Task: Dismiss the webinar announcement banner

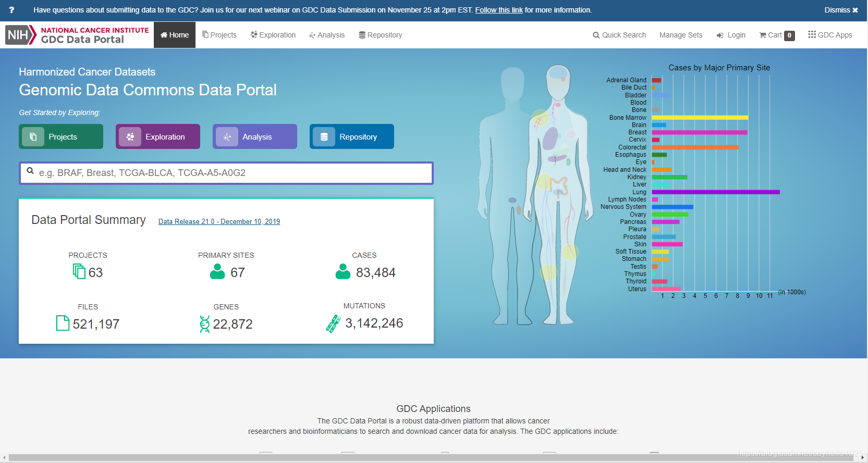Action: (x=841, y=10)
